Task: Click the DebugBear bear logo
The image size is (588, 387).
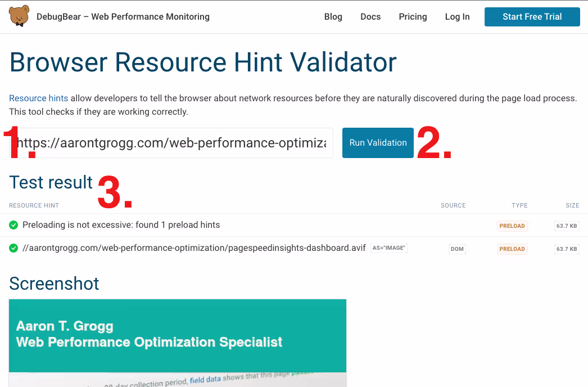Action: (x=19, y=16)
